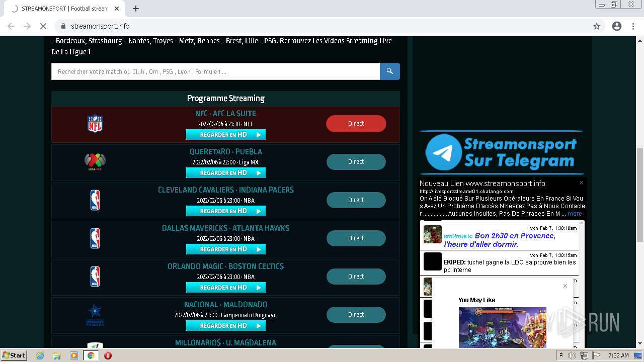Click Direct button for NFC - AFC match
This screenshot has height=362, width=644.
pyautogui.click(x=356, y=124)
